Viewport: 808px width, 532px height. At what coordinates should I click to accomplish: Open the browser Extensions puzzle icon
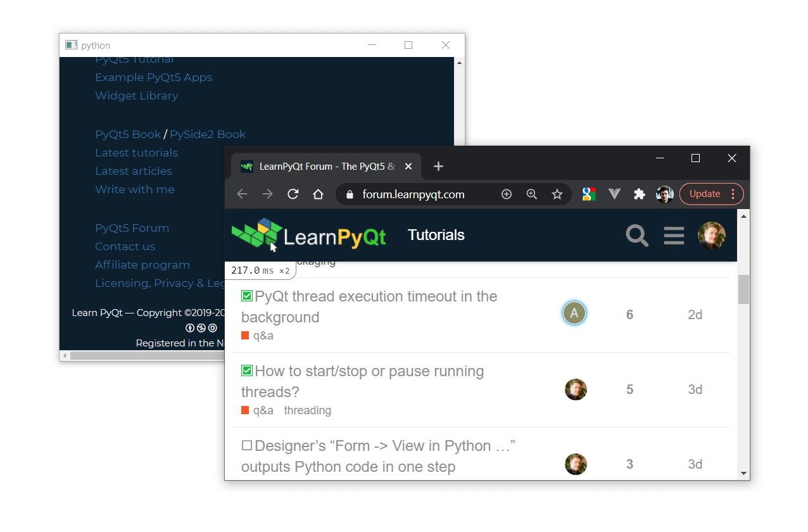[640, 194]
